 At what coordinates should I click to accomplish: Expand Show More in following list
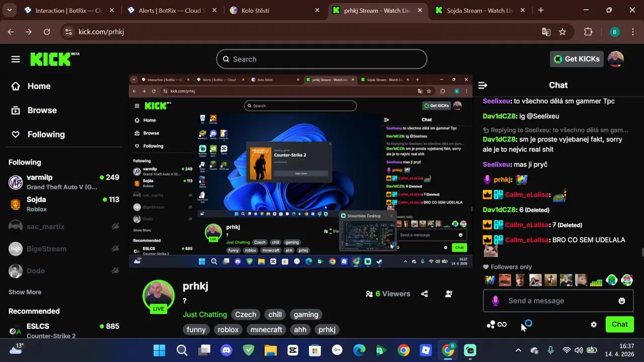[25, 292]
